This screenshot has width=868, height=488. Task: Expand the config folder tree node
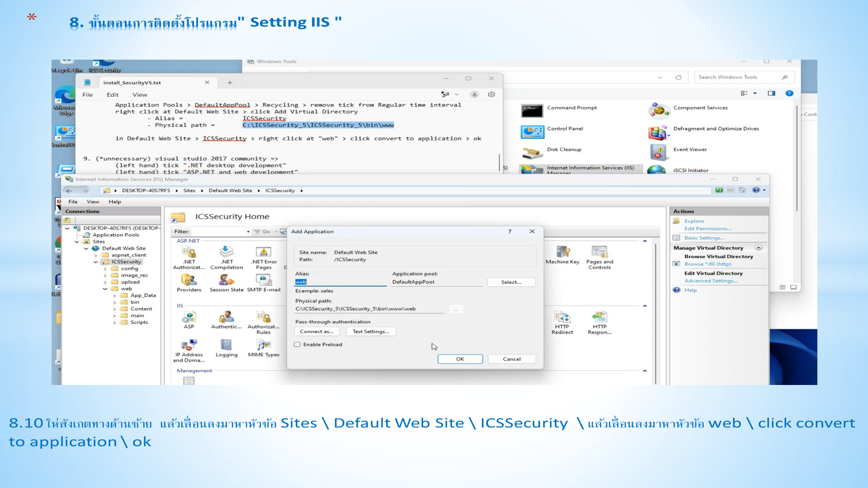tap(105, 269)
